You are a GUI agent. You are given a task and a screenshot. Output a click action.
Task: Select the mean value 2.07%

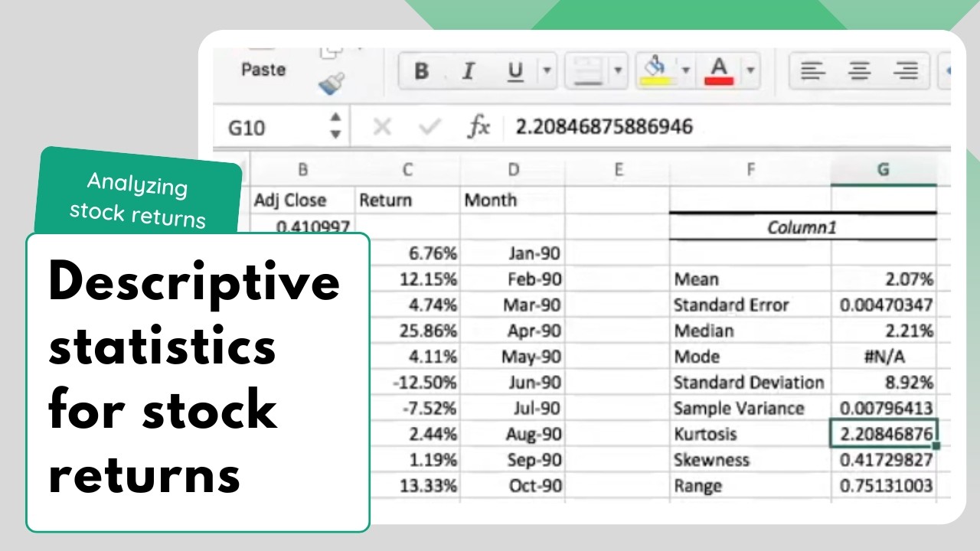[884, 279]
